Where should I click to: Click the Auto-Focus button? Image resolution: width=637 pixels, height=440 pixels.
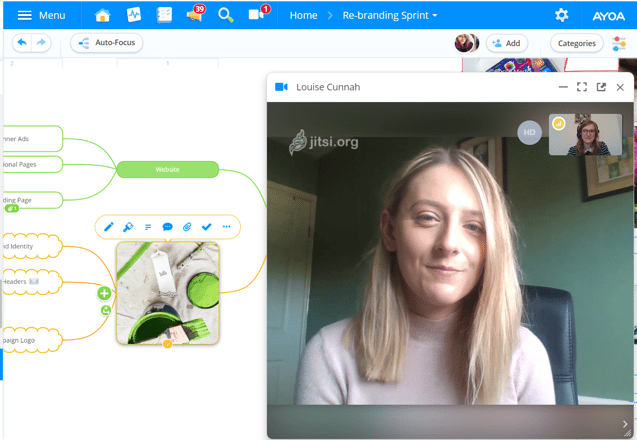coord(106,43)
